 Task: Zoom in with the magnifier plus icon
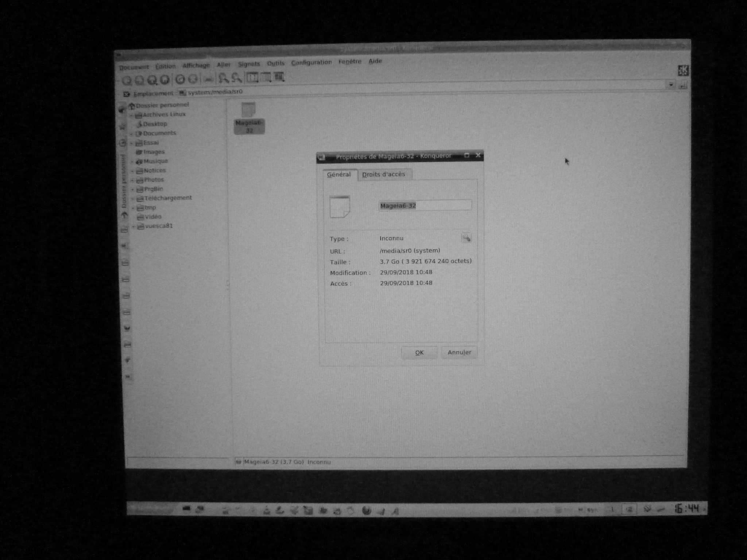tap(223, 78)
